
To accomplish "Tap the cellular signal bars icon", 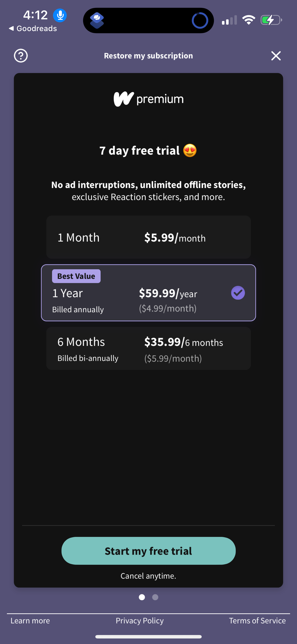I will (x=229, y=20).
